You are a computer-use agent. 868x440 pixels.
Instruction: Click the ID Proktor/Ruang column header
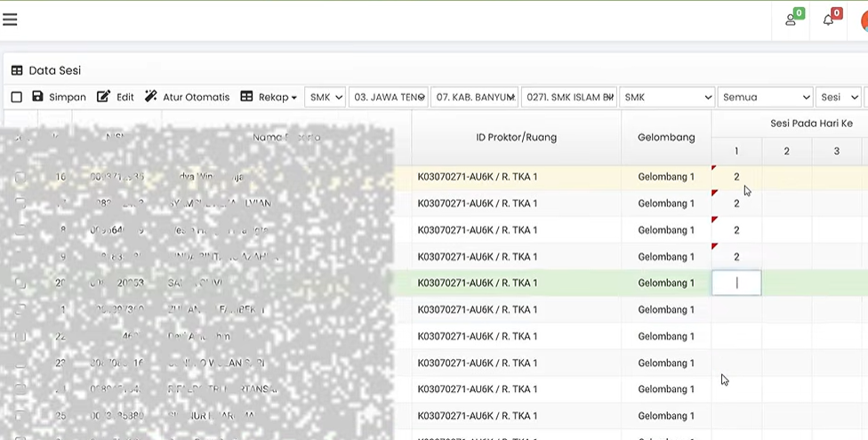pyautogui.click(x=517, y=137)
